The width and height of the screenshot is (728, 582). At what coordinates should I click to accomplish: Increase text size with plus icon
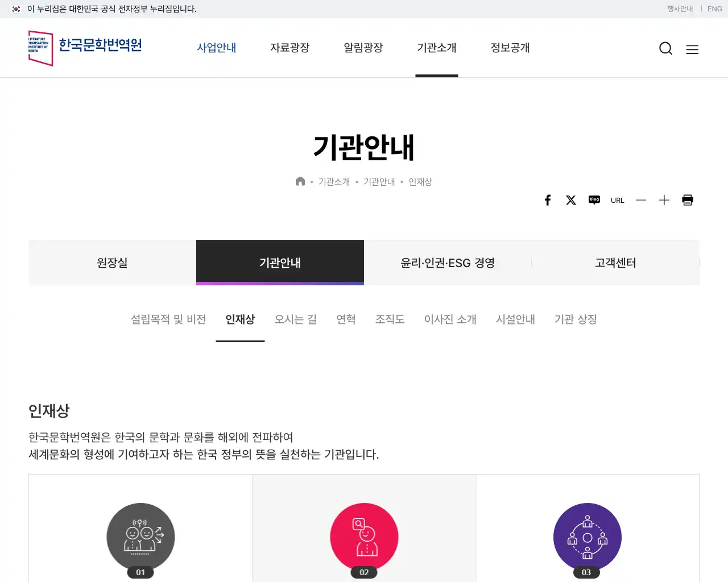[x=664, y=200]
